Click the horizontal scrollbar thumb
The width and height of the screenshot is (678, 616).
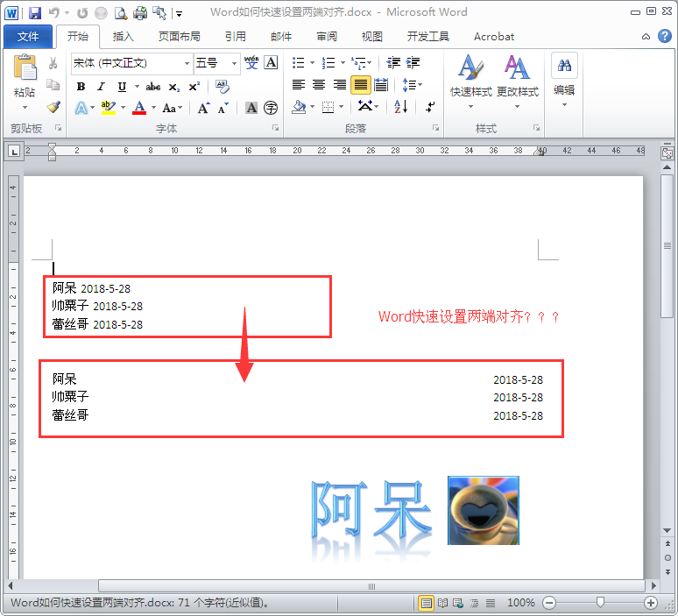click(x=371, y=586)
